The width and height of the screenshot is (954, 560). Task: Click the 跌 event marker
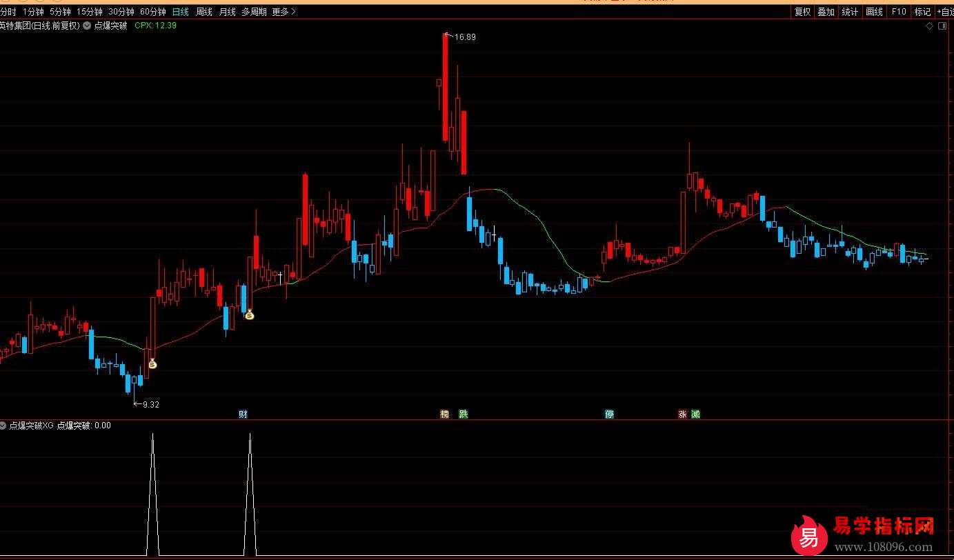pos(464,414)
